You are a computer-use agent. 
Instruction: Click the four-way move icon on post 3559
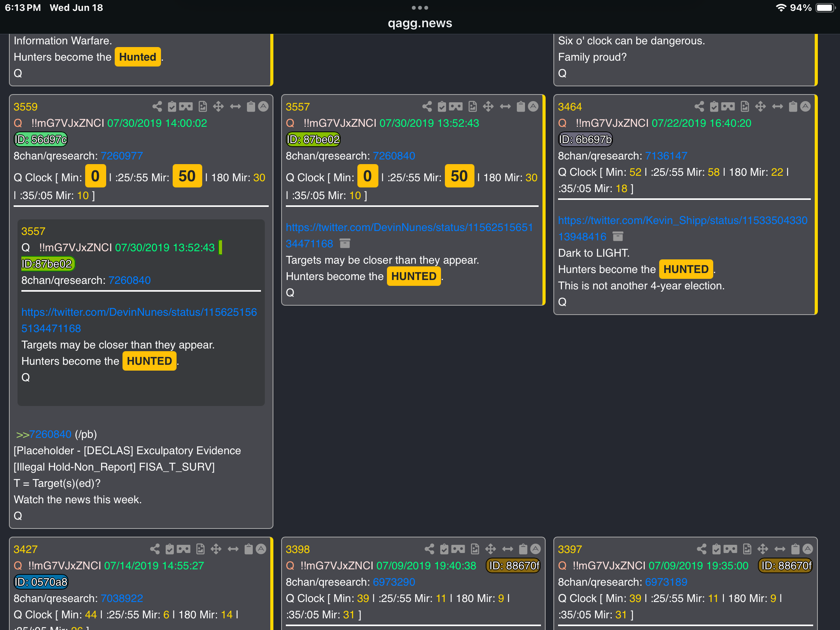(218, 107)
